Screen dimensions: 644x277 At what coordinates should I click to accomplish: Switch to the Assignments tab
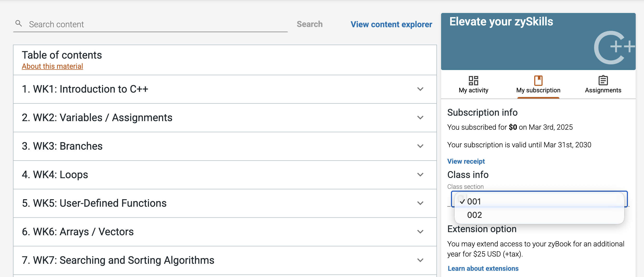[603, 85]
